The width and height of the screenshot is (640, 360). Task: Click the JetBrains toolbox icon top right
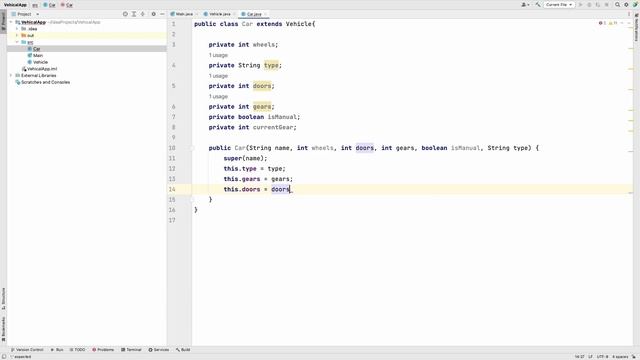[x=635, y=4]
